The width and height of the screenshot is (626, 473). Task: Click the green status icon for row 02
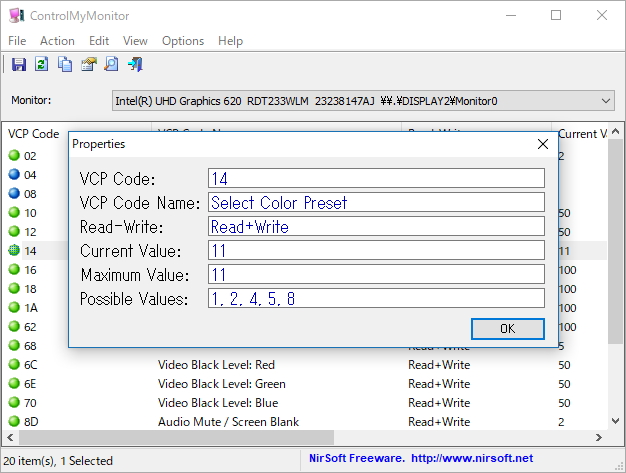click(x=14, y=155)
